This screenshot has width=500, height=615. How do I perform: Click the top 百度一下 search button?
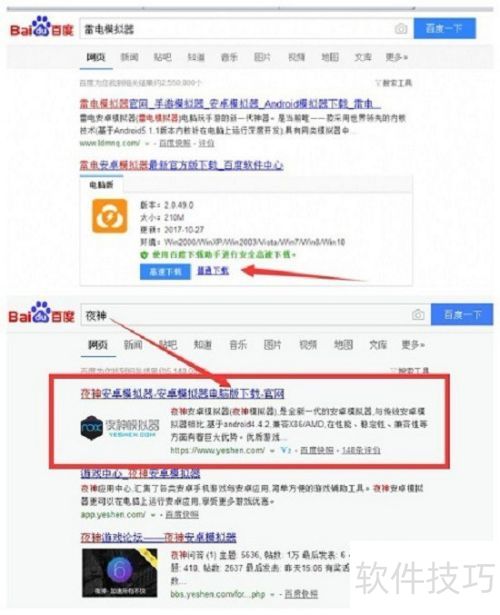point(445,28)
